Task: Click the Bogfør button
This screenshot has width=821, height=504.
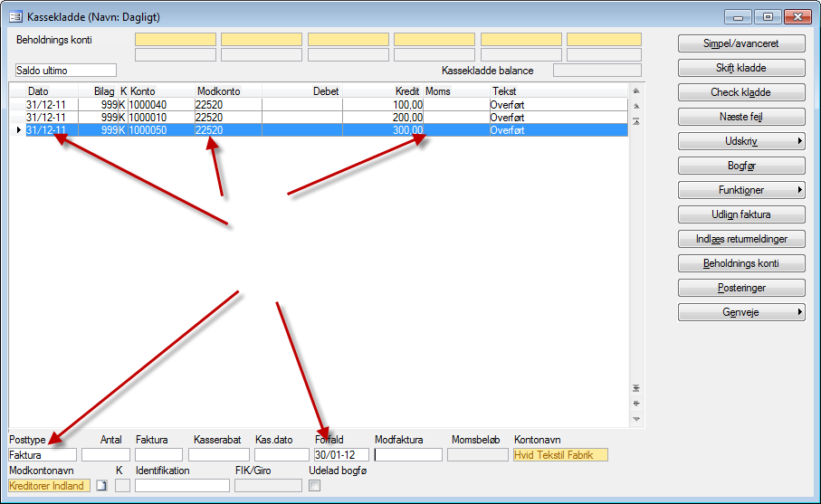Action: [741, 166]
